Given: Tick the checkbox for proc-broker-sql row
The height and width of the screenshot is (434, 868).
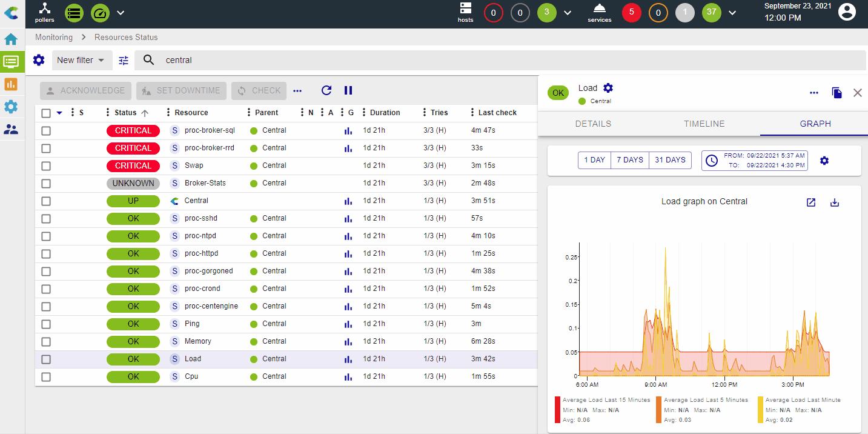Looking at the screenshot, I should [46, 131].
